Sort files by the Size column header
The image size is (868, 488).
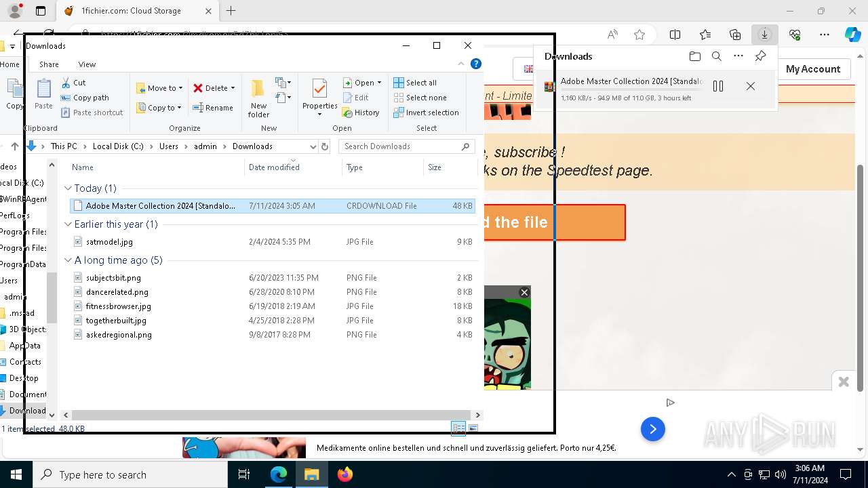tap(449, 167)
